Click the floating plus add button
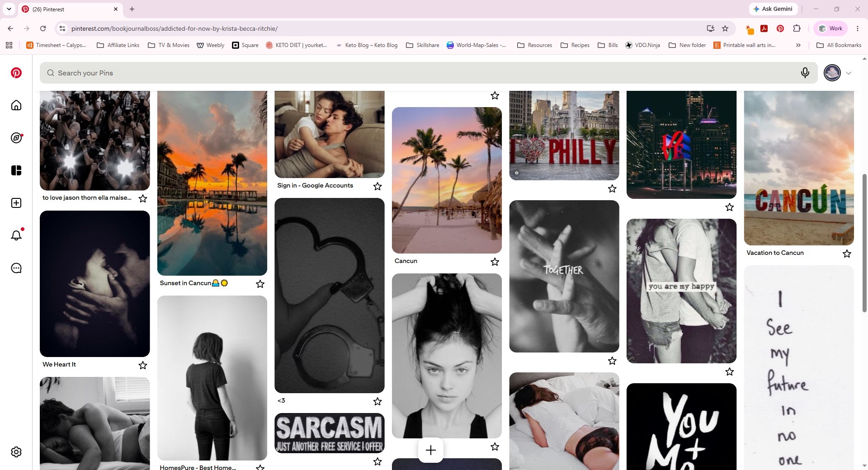Image resolution: width=868 pixels, height=470 pixels. coord(431,450)
